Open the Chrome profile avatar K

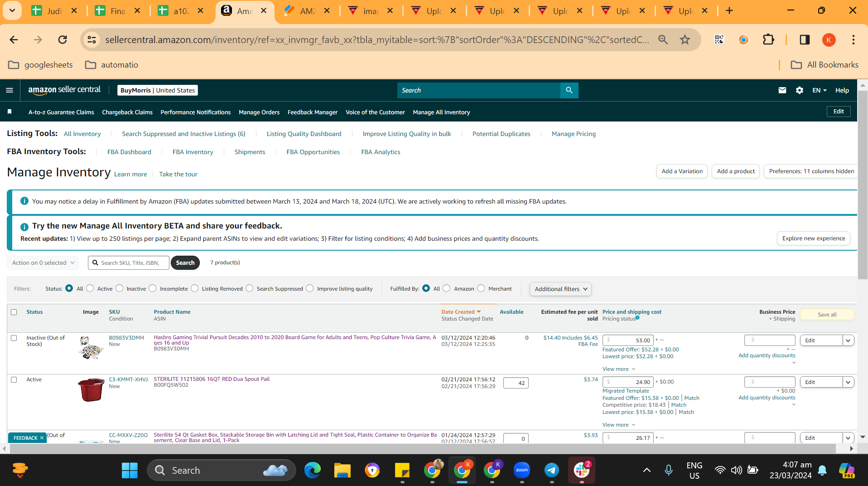(829, 40)
